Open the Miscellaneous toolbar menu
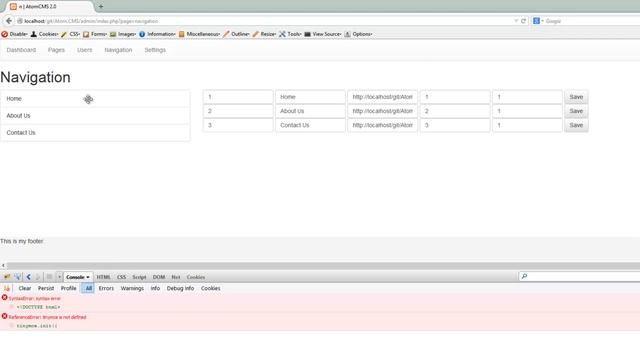The width and height of the screenshot is (640, 360). coord(200,34)
